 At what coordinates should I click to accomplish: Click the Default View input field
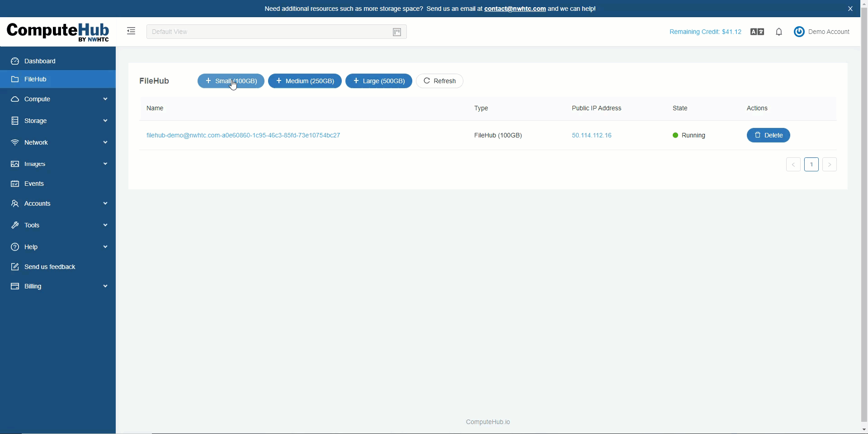[x=277, y=32]
